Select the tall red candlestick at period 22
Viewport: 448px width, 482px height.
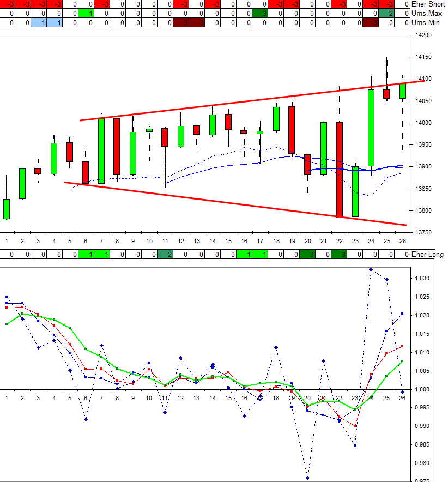pos(339,169)
